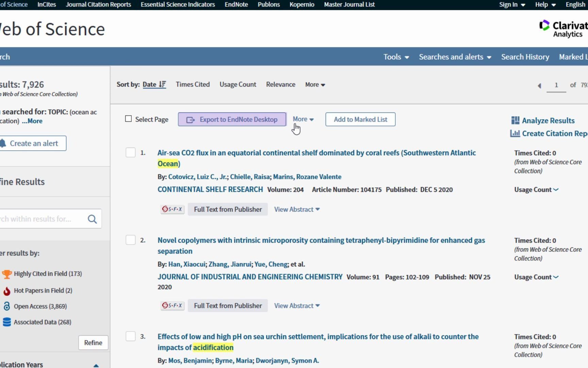
Task: Click the search magnifier icon in results search
Action: pos(92,219)
